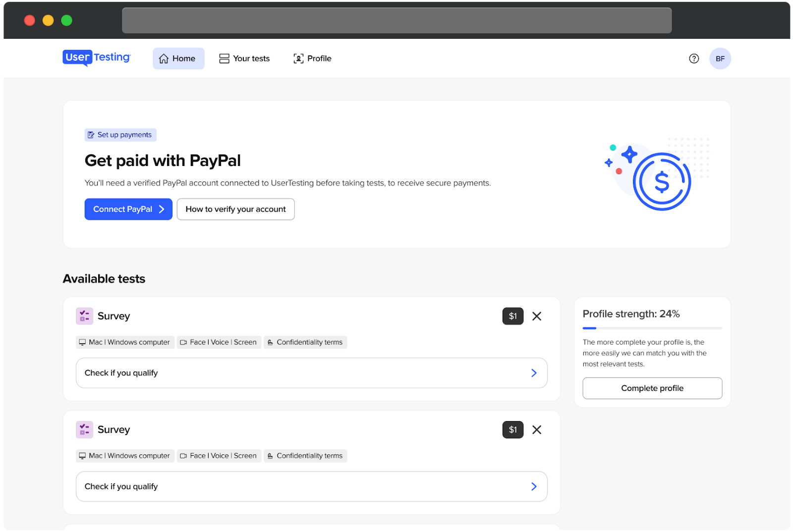The image size is (793, 532).
Task: Click the UserTesting logo
Action: [x=97, y=58]
